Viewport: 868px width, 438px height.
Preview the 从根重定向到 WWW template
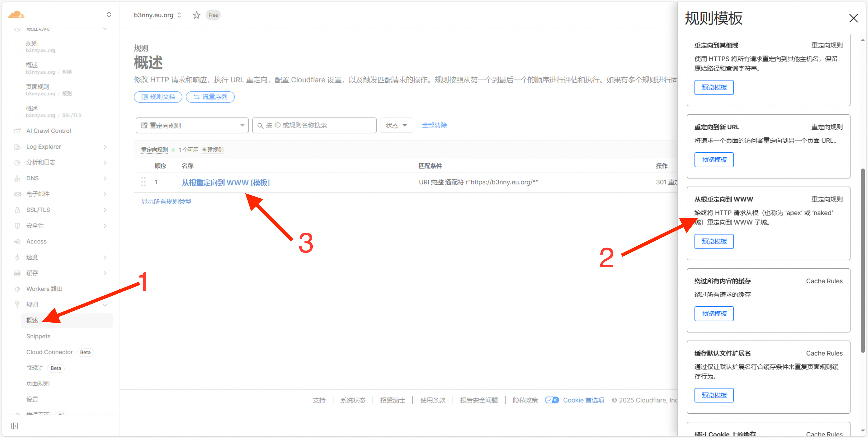coord(714,241)
